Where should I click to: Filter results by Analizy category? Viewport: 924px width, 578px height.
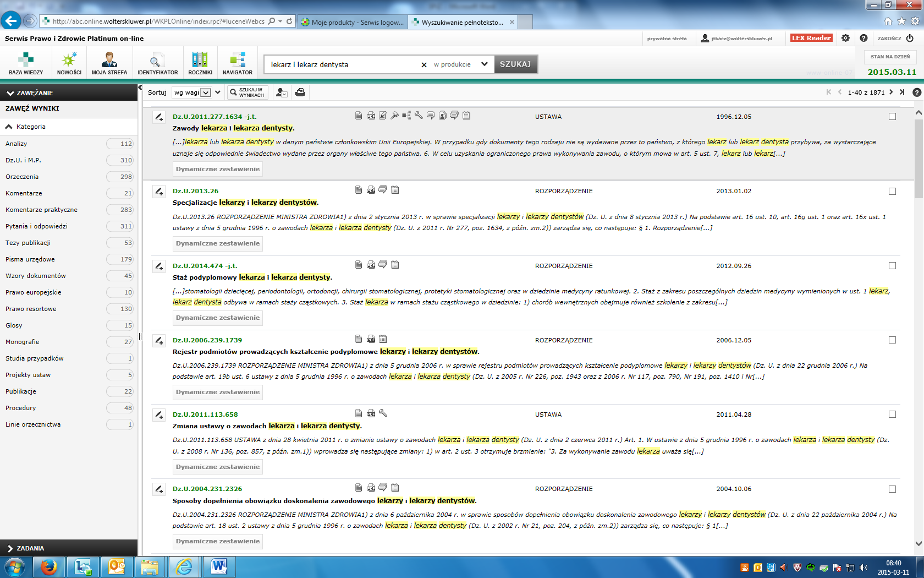[69, 144]
